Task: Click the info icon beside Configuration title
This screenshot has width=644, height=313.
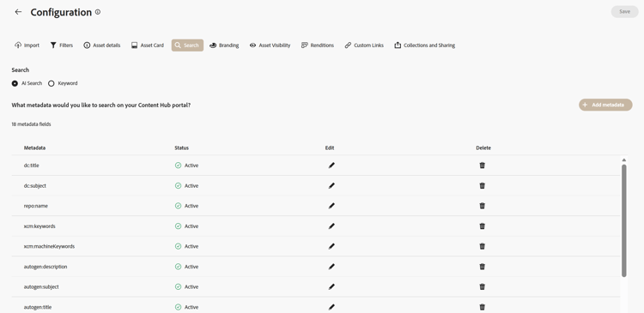Action: coord(98,12)
